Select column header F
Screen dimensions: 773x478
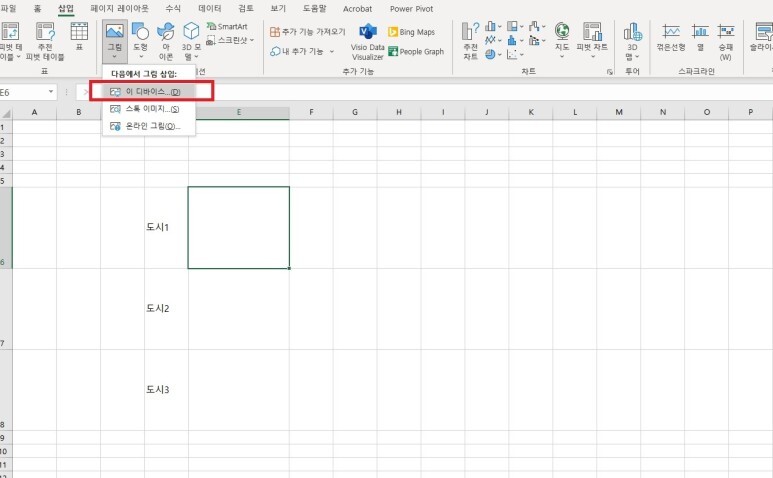tap(311, 112)
